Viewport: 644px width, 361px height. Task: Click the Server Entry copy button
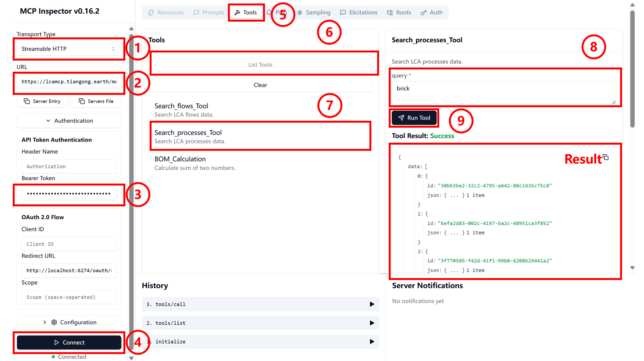(42, 101)
